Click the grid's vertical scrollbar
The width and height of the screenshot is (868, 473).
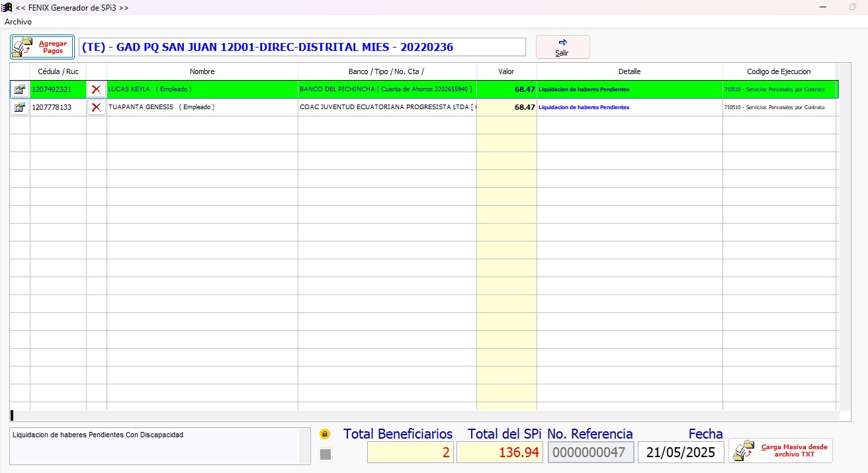point(845,238)
